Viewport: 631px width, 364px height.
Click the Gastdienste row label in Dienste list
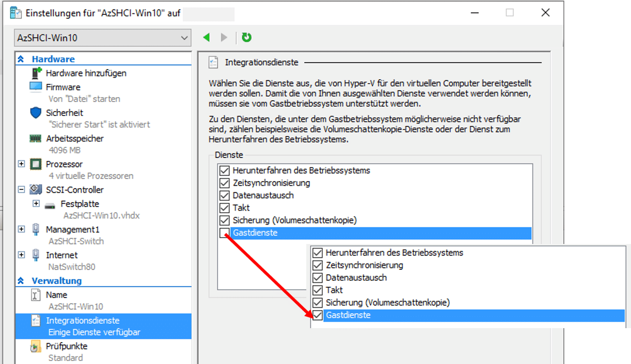tap(255, 233)
